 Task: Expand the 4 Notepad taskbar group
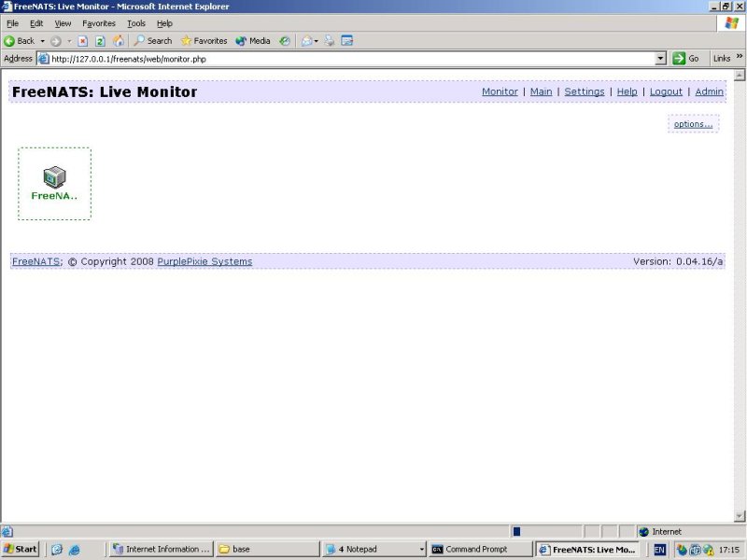[x=374, y=549]
